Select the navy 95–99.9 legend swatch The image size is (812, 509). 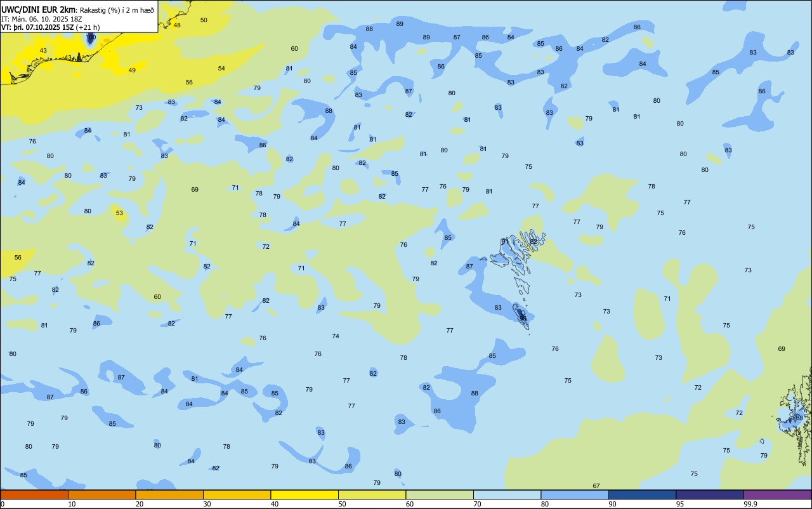[710, 494]
